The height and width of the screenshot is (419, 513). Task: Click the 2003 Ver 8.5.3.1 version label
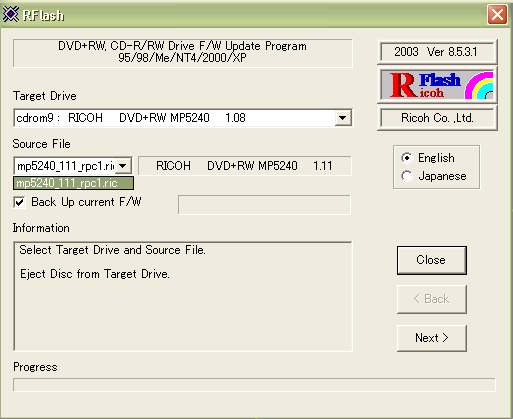[x=437, y=52]
